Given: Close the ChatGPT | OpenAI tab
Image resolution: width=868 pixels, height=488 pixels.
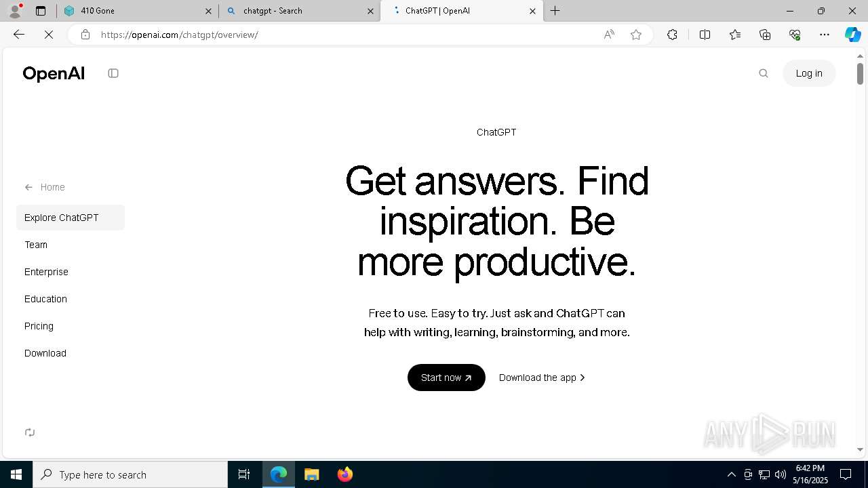Looking at the screenshot, I should (532, 11).
